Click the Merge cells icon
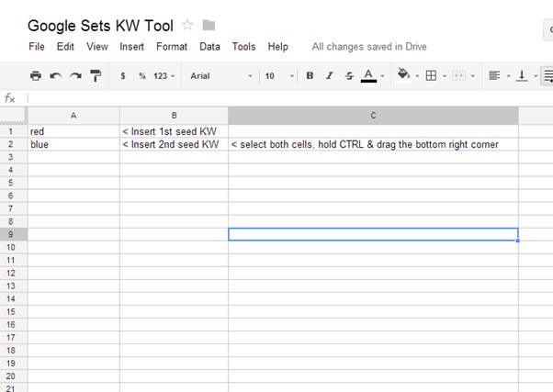Screen dimensions: 553x392 point(458,76)
